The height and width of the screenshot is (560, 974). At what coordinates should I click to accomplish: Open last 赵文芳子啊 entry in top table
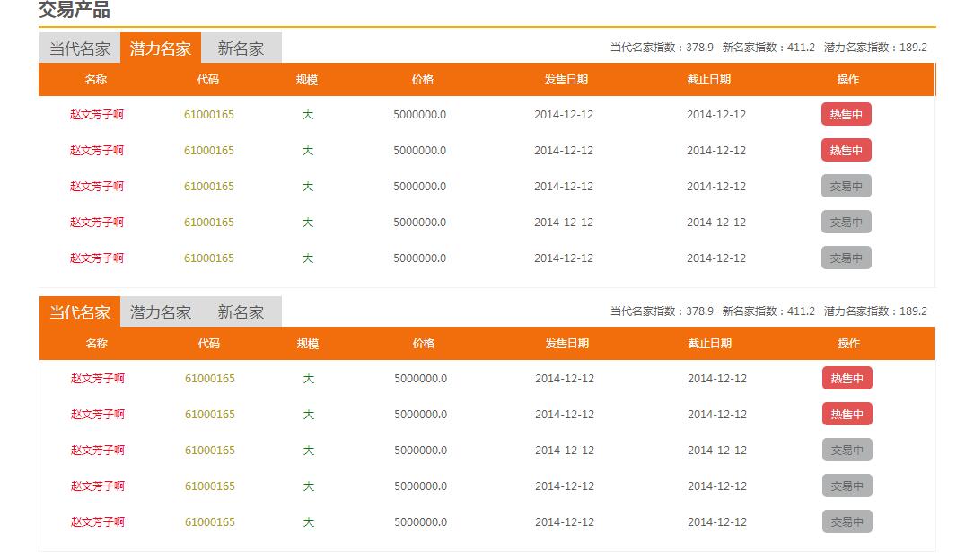tap(96, 258)
